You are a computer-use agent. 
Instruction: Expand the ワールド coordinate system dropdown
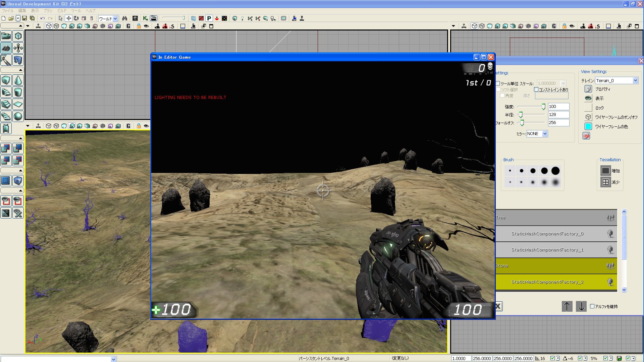(115, 19)
